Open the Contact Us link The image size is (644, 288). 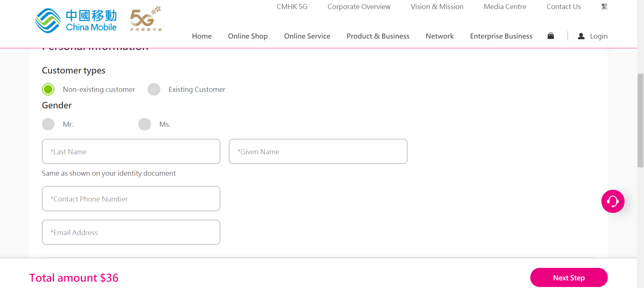[x=563, y=7]
